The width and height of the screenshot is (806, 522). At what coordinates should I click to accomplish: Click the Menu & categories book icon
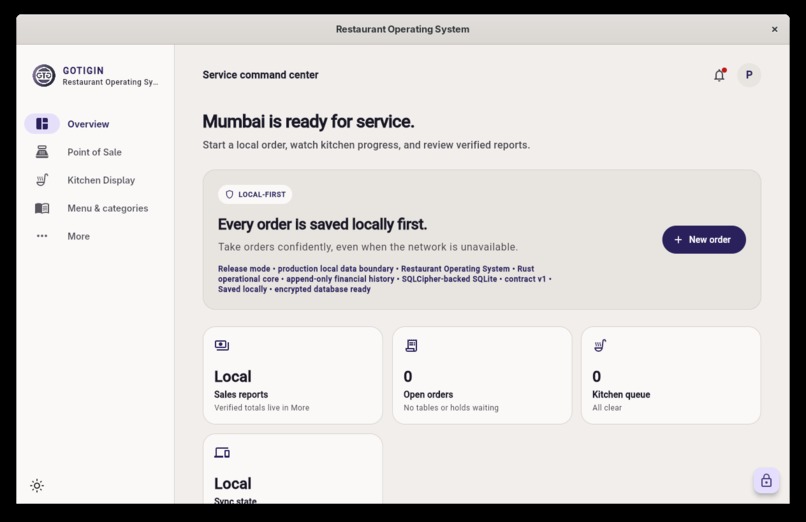(x=42, y=208)
